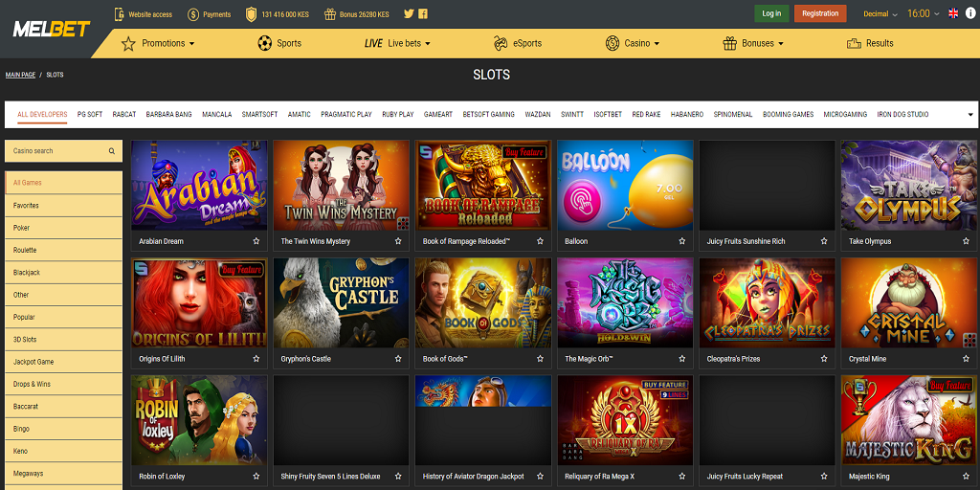Open Website access mobile icon
This screenshot has width=980, height=490.
[x=120, y=13]
